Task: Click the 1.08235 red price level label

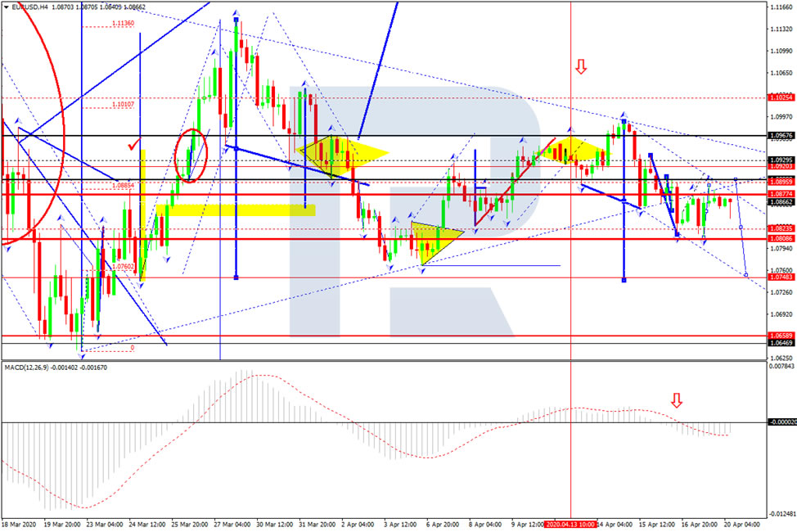Action: pyautogui.click(x=781, y=229)
